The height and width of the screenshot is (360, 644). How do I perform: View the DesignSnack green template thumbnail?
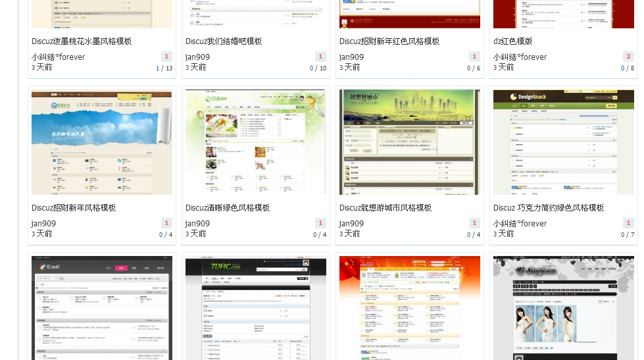564,142
